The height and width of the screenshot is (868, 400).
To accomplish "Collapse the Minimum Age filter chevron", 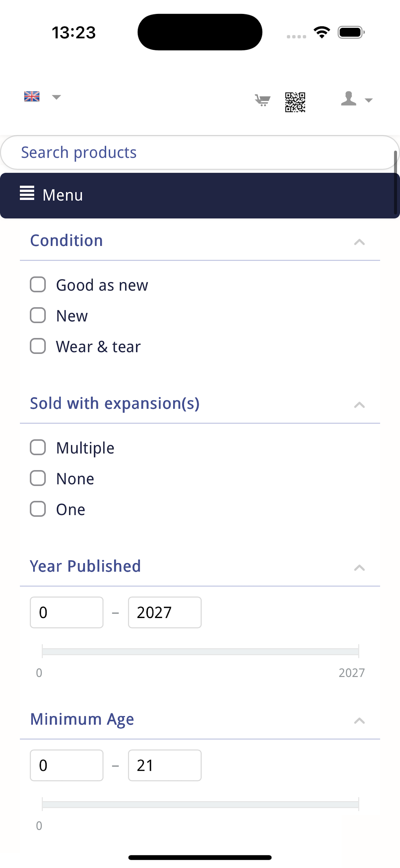I will click(359, 721).
